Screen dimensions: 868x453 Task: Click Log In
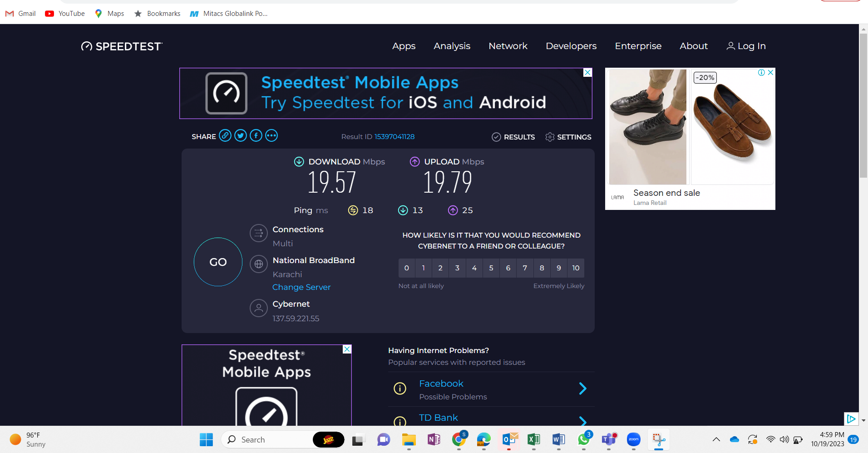coord(746,46)
